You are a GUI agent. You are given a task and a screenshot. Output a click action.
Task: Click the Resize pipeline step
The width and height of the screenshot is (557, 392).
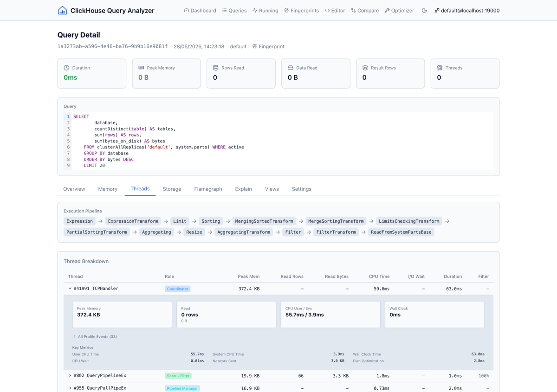194,232
